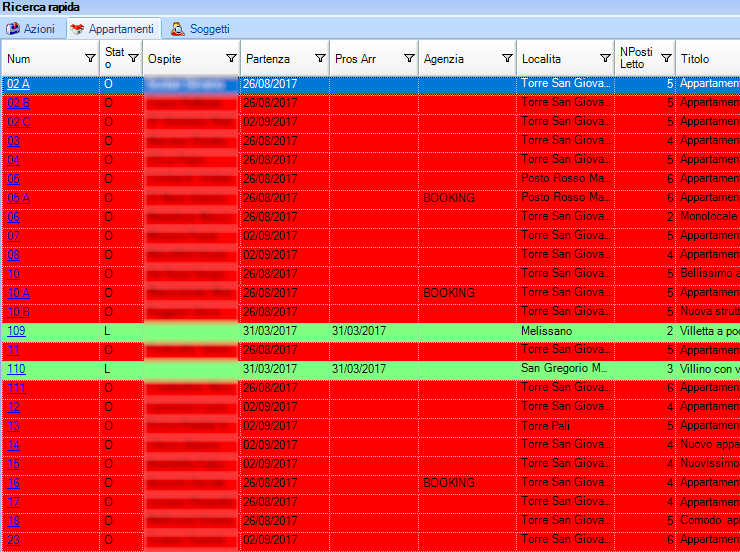
Task: Open apartment link 10 A
Action: click(x=18, y=293)
